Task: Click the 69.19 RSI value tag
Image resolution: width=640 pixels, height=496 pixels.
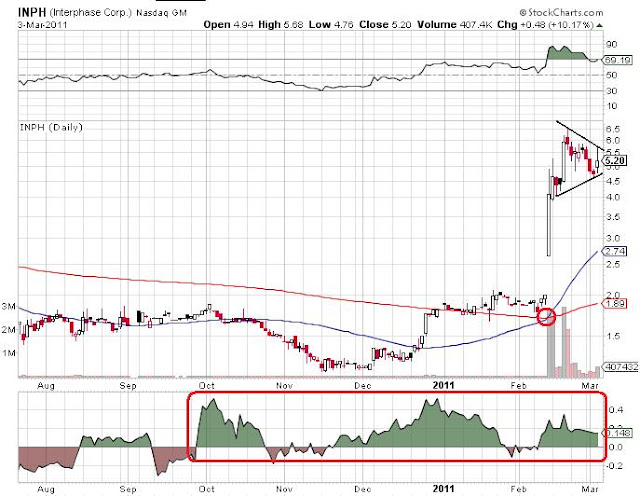Action: [618, 60]
